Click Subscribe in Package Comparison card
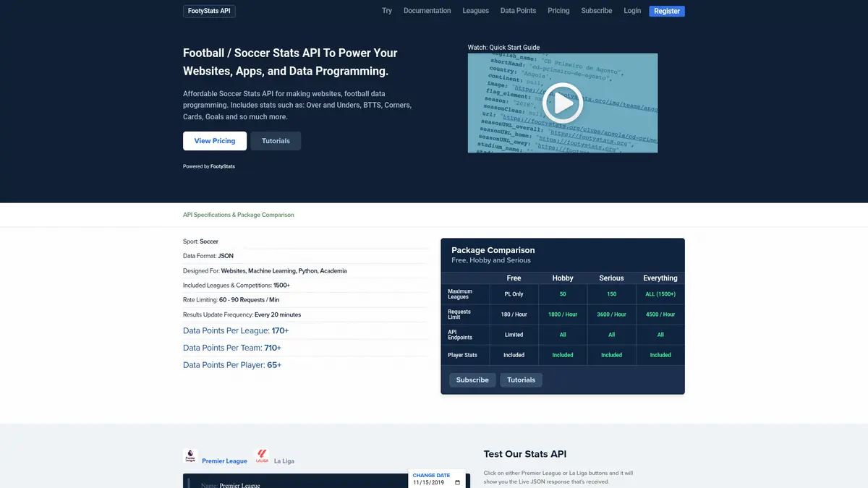 click(x=472, y=380)
